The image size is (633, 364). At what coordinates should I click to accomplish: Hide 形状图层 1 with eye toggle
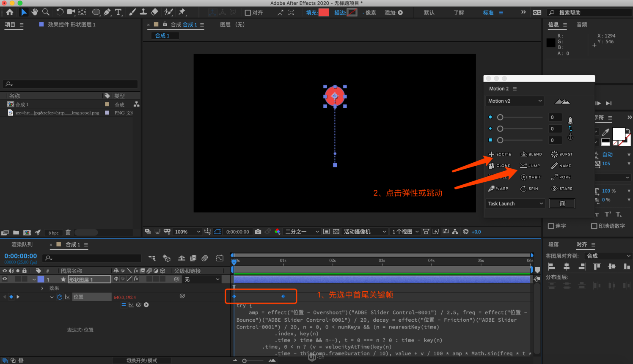[x=5, y=279]
